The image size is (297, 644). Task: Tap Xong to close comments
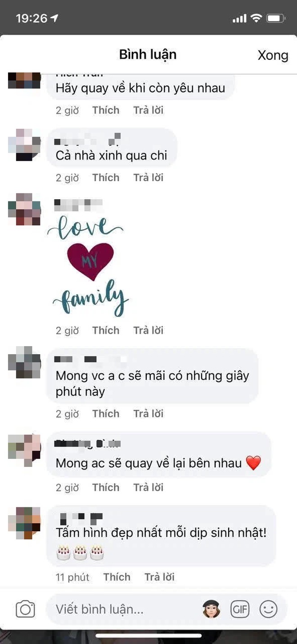pyautogui.click(x=273, y=55)
